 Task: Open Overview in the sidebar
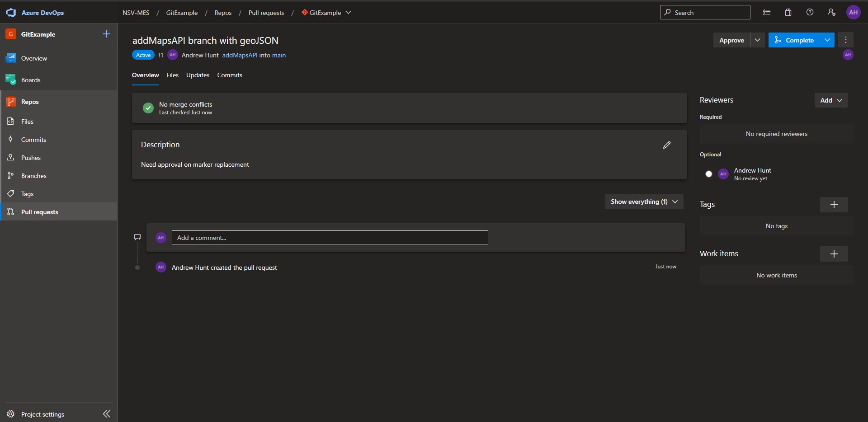click(59, 58)
